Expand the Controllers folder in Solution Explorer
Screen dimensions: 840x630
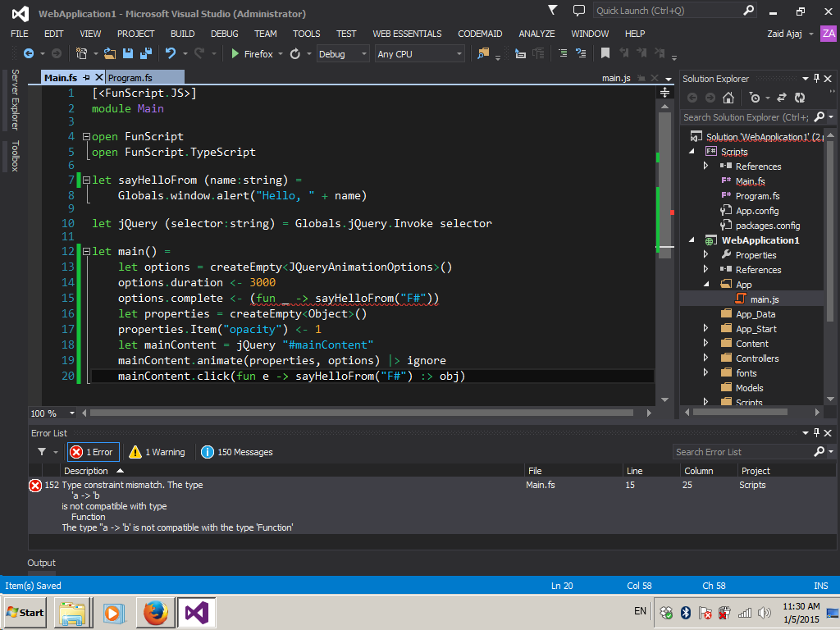[705, 358]
